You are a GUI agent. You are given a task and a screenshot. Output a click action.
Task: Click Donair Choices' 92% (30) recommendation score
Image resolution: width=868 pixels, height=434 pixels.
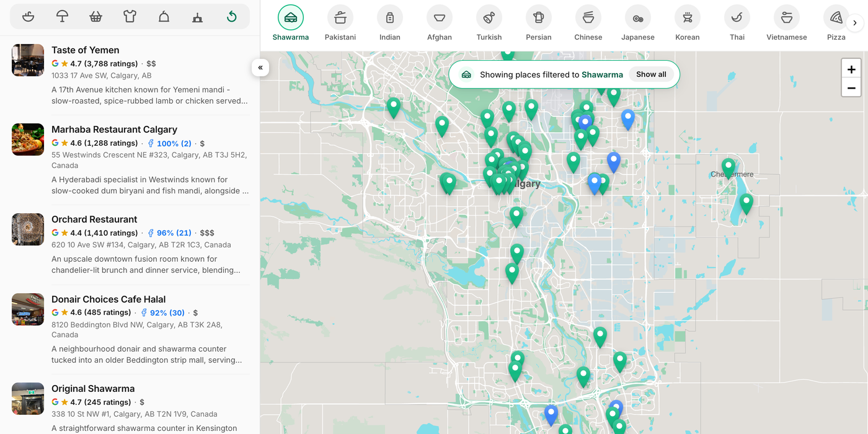162,313
